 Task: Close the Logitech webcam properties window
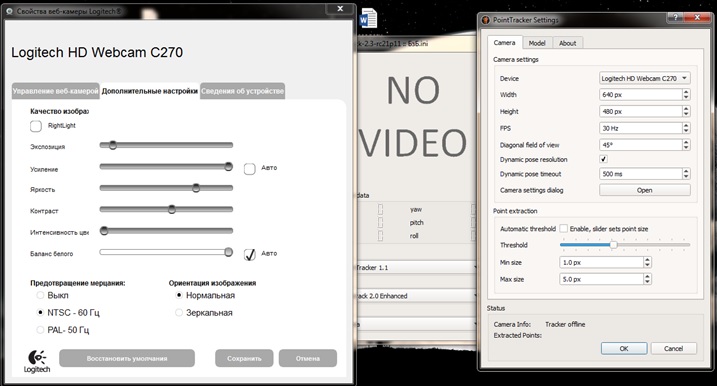click(x=340, y=9)
